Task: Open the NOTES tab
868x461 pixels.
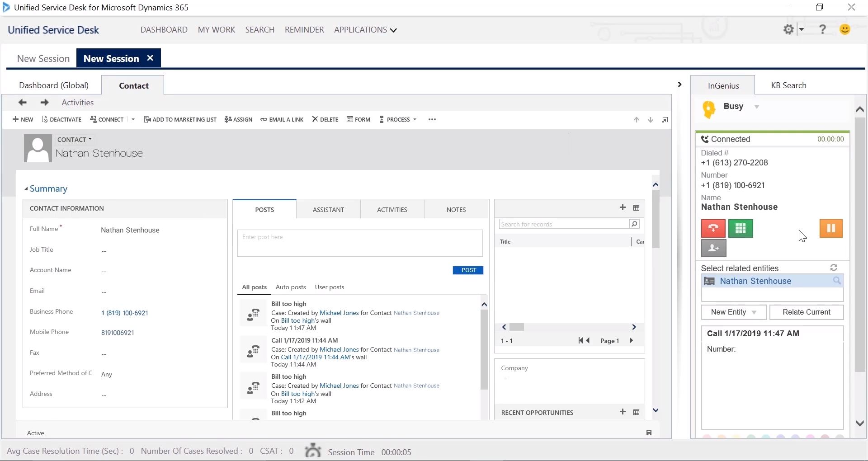Action: (456, 210)
